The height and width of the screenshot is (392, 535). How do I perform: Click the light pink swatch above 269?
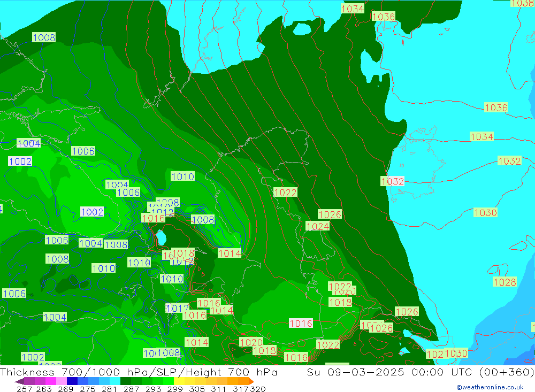[x=62, y=381]
